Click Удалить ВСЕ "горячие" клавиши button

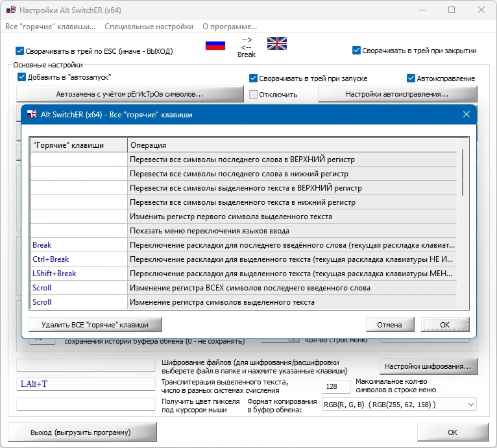[95, 325]
